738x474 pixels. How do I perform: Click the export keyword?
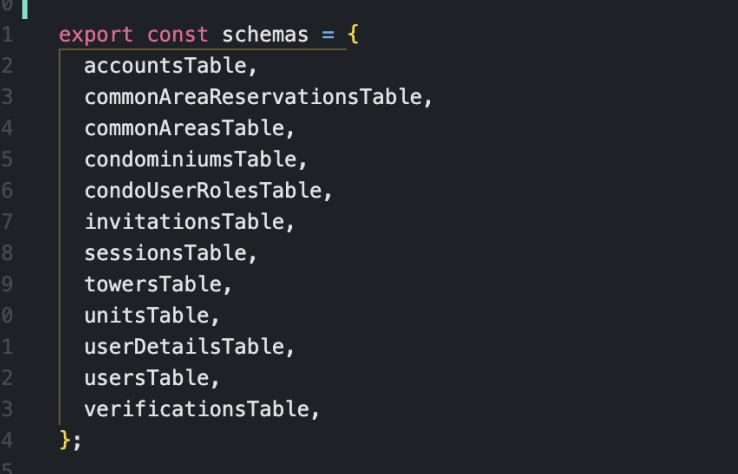pos(96,34)
